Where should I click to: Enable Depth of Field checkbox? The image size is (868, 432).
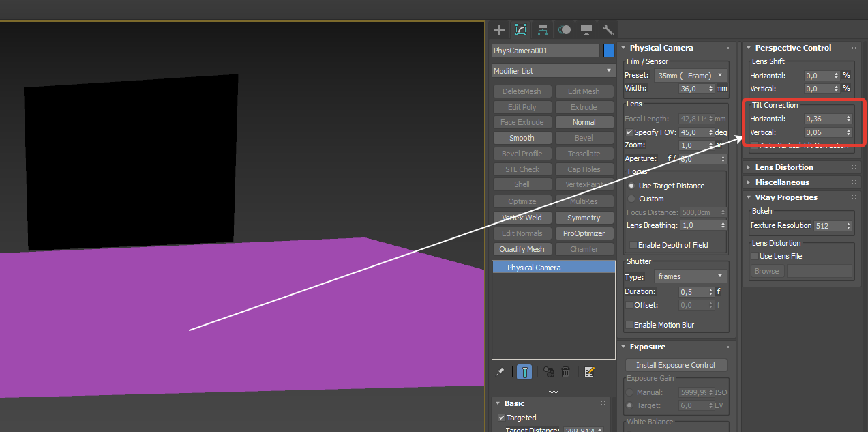click(x=633, y=245)
